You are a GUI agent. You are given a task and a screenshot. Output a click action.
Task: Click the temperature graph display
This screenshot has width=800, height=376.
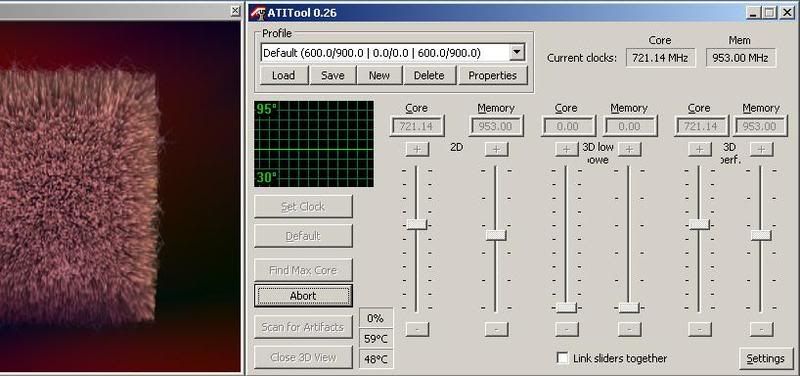click(314, 144)
